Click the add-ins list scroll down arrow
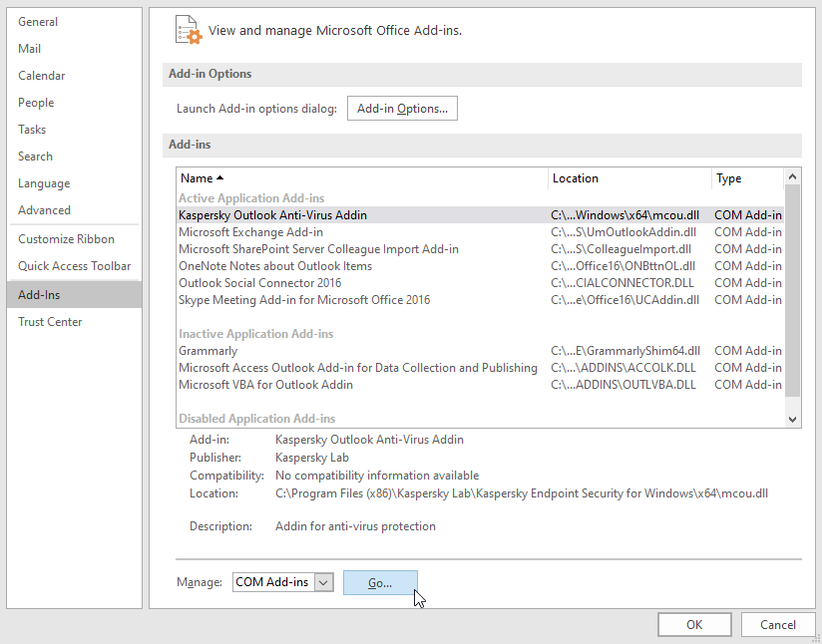This screenshot has height=644, width=822. 793,419
